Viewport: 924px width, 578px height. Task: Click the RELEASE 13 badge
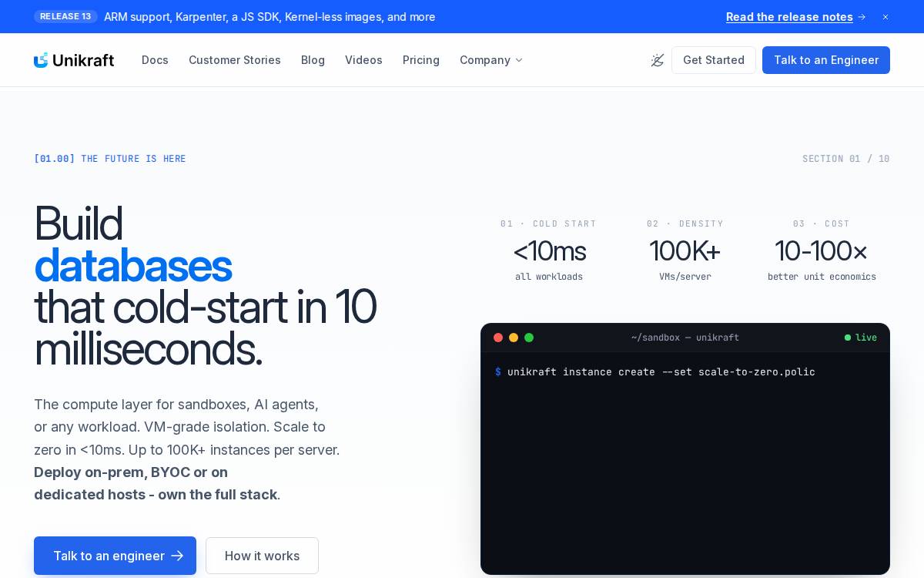(x=65, y=16)
